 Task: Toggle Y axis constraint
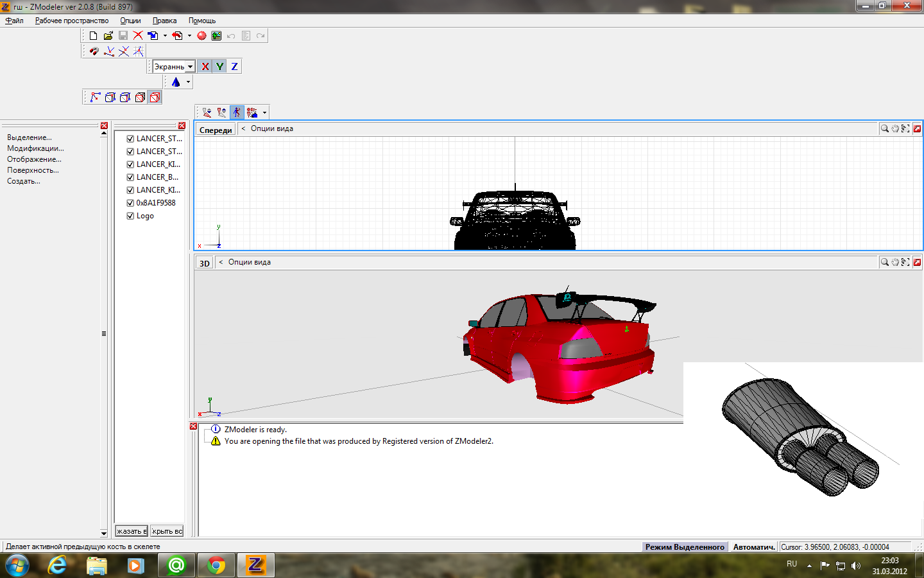pyautogui.click(x=220, y=67)
